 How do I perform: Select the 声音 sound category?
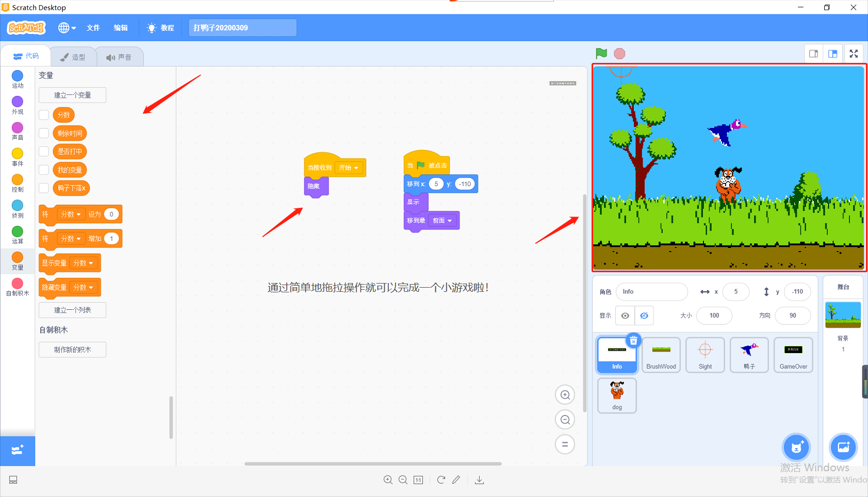pos(18,131)
